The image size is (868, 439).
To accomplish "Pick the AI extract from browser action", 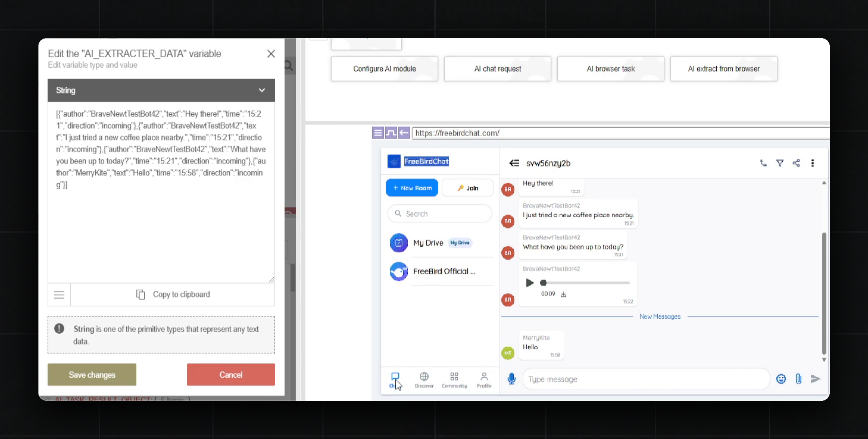I will point(724,69).
